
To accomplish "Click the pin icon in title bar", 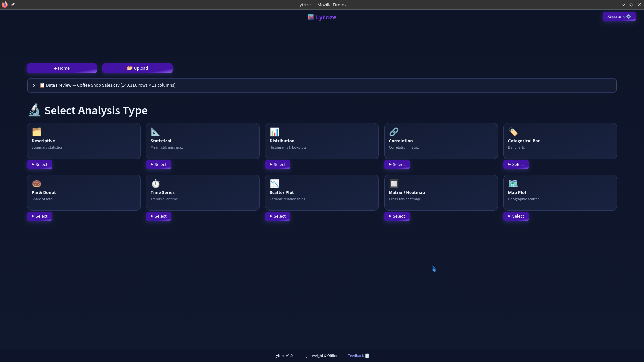I will point(13,5).
